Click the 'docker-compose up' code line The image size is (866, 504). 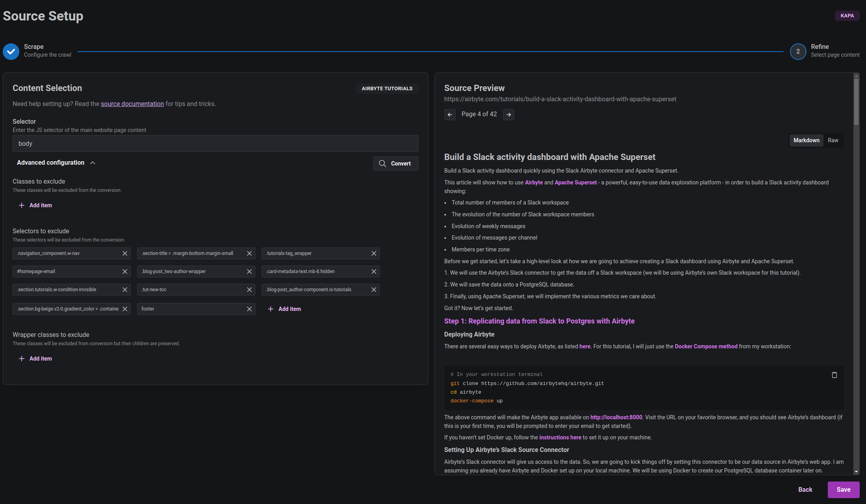pos(476,401)
